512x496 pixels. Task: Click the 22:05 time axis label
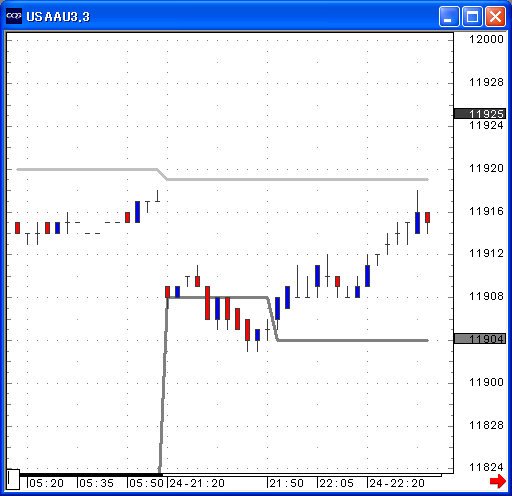pyautogui.click(x=336, y=483)
